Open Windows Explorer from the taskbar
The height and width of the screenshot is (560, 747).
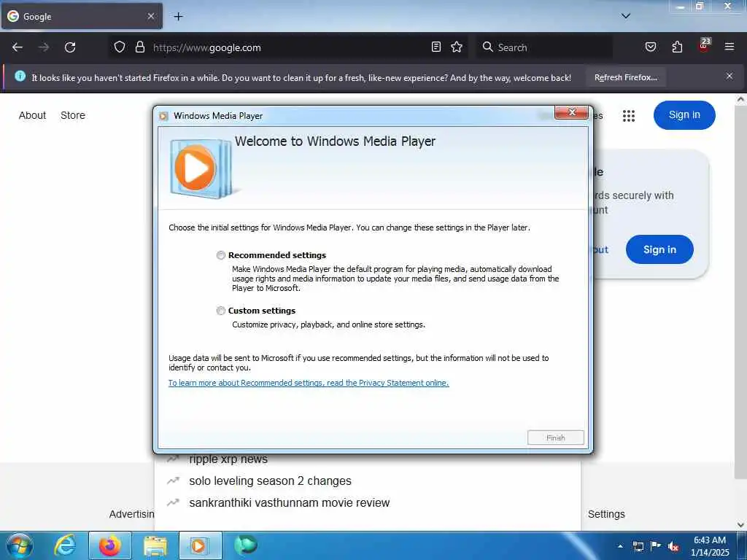click(155, 545)
